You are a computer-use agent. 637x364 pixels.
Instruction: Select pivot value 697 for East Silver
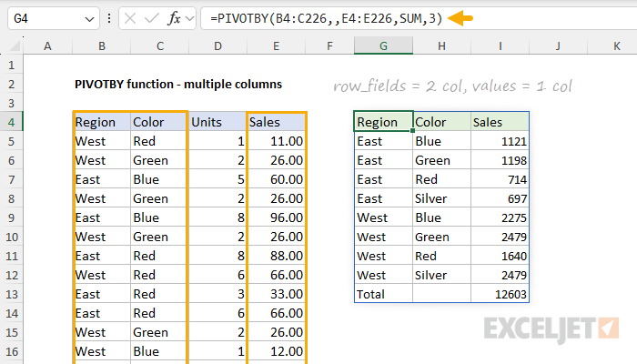(x=500, y=198)
